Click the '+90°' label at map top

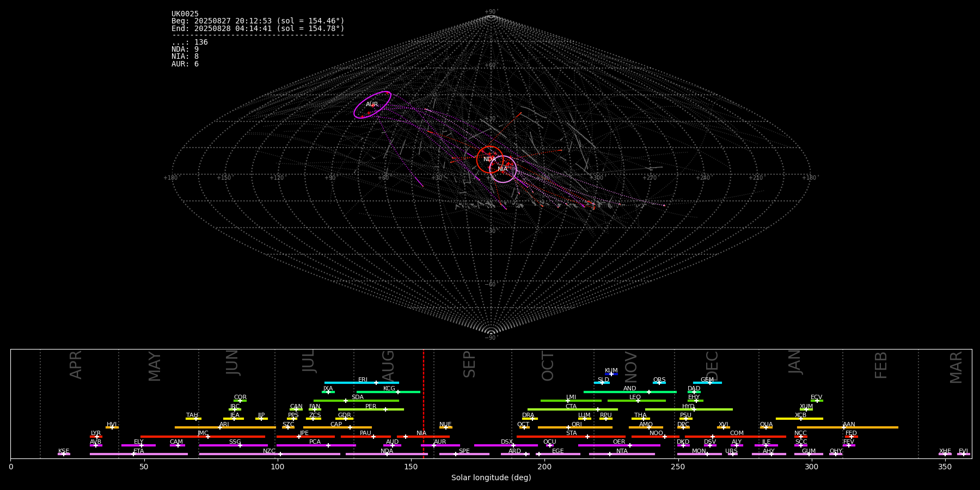[x=491, y=12]
